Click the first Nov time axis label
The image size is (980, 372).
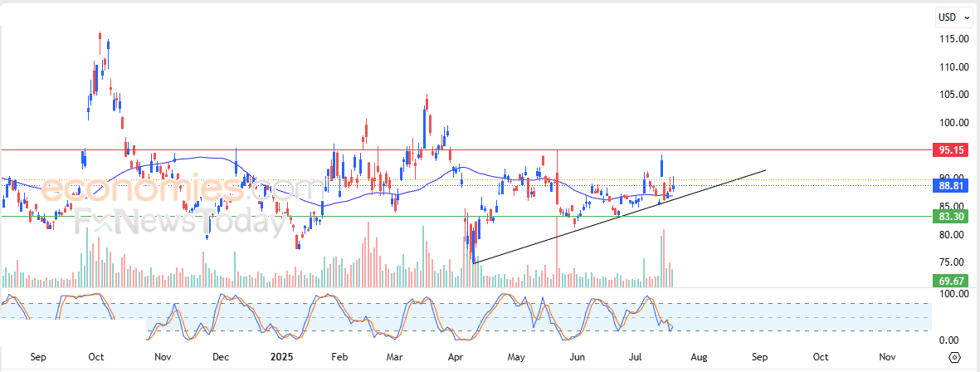click(x=163, y=357)
